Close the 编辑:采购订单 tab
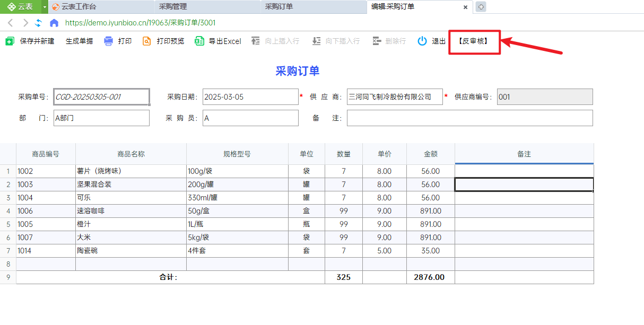 pos(465,7)
